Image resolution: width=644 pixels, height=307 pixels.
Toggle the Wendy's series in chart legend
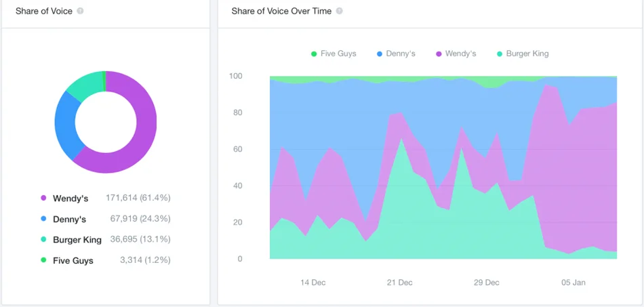(x=456, y=54)
